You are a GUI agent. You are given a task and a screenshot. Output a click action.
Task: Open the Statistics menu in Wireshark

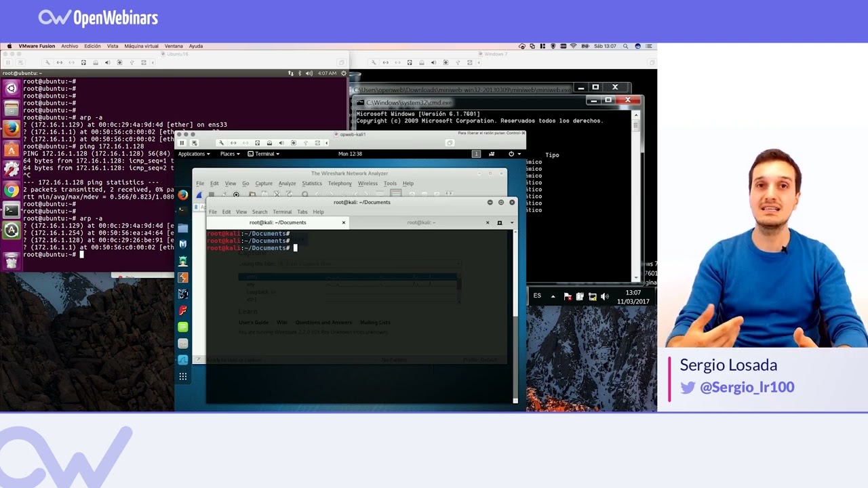tap(312, 184)
